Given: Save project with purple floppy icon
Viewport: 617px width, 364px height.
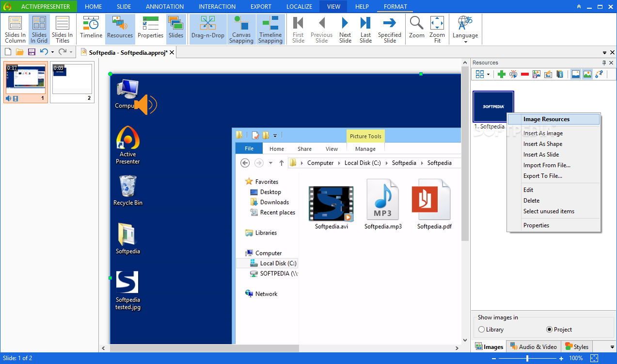Looking at the screenshot, I should point(32,52).
